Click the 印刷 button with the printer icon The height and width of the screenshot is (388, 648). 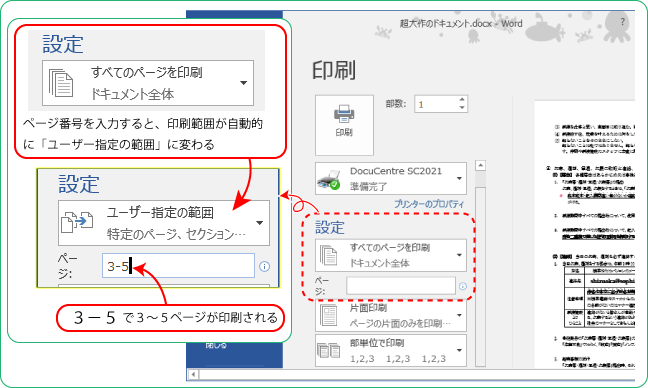point(344,125)
